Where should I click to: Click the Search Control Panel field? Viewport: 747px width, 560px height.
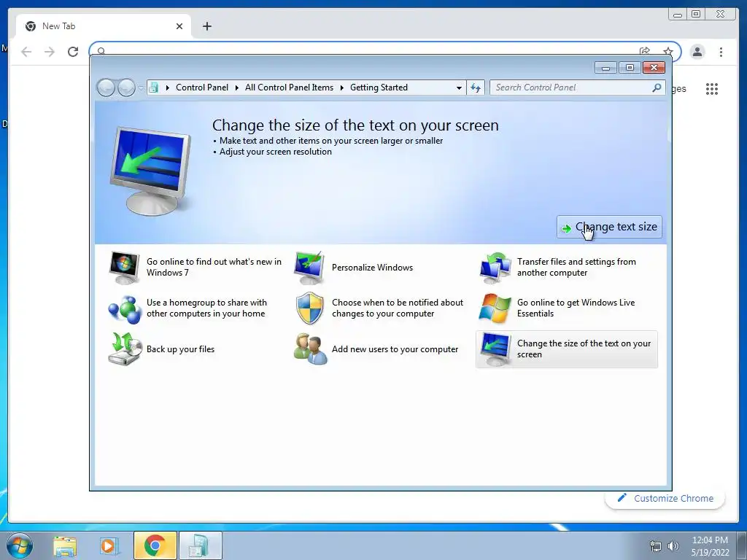point(577,87)
